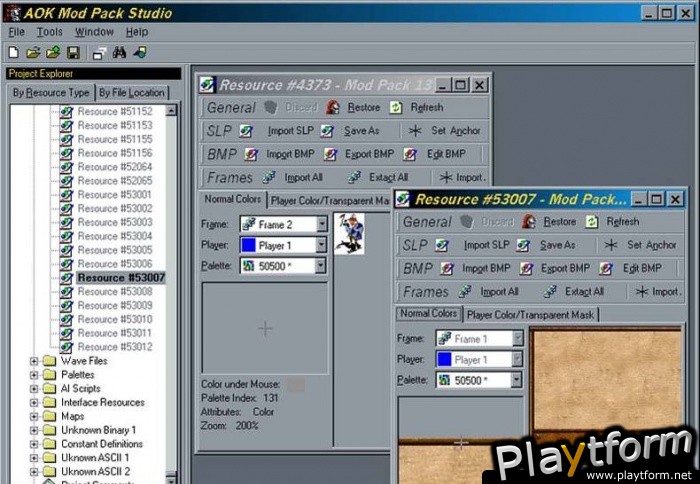Click Discard in Resource #53007 window

tap(487, 222)
